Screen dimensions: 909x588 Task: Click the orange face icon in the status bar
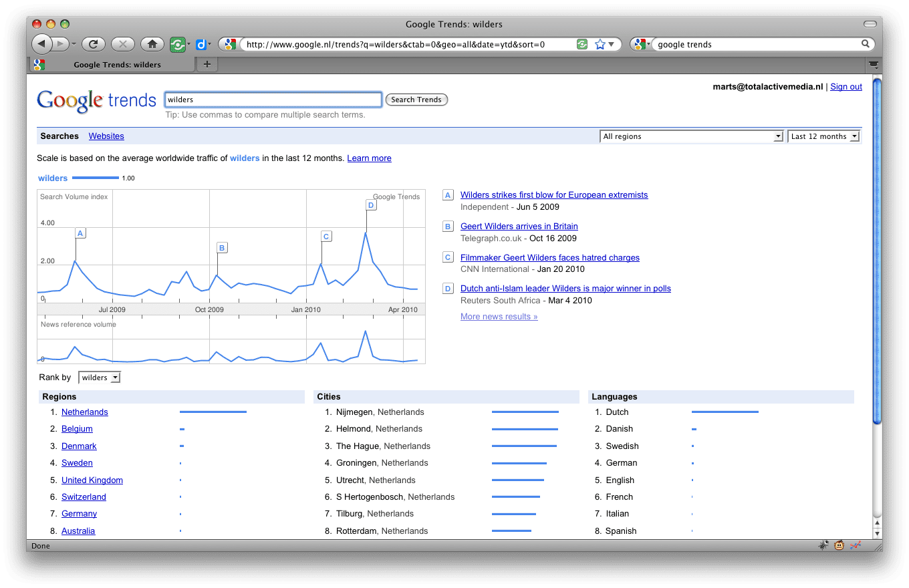[x=839, y=545]
